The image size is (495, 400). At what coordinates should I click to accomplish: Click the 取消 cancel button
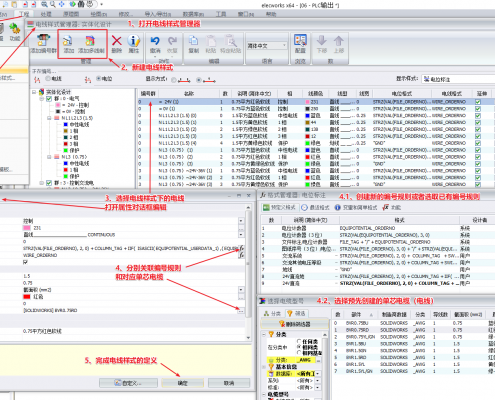(x=229, y=383)
